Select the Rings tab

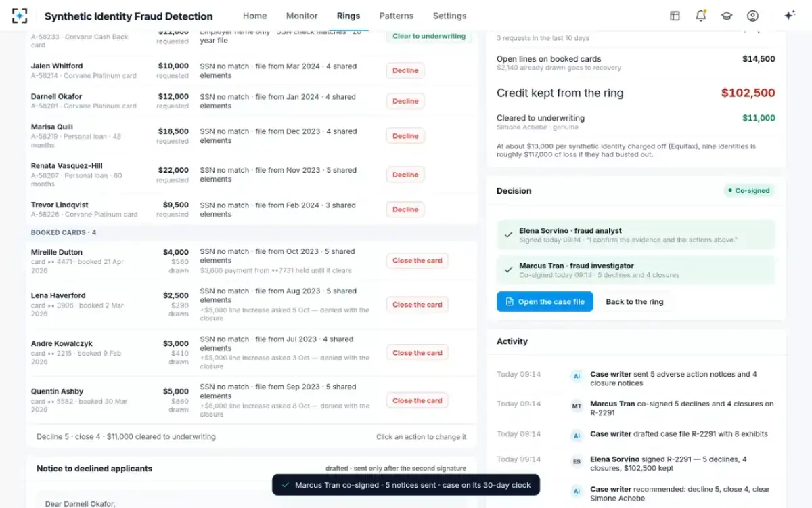[x=348, y=16]
